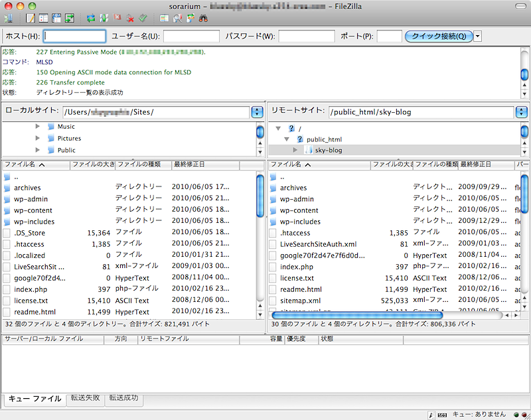Click the remote site path field /public_html/sky-blog
The image size is (531, 420).
click(421, 112)
